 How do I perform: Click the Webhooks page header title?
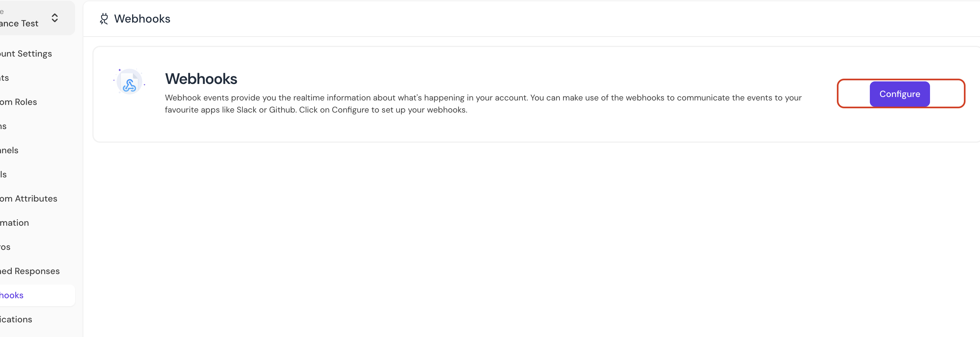(x=142, y=19)
